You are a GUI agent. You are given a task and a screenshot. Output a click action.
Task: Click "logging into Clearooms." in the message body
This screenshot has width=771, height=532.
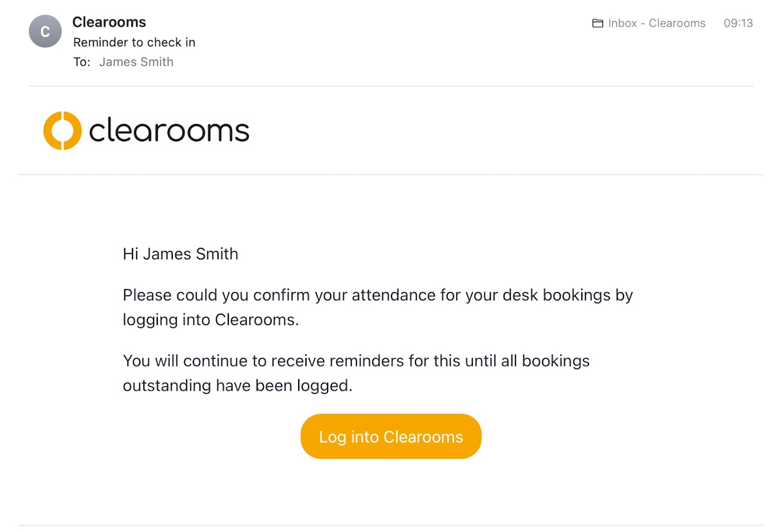coord(210,320)
